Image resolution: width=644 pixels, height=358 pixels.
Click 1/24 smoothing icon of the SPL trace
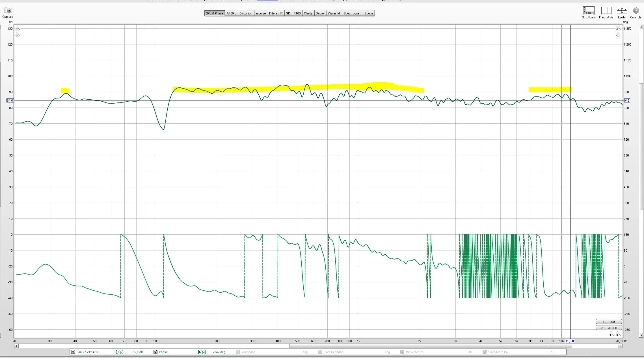coord(119,352)
